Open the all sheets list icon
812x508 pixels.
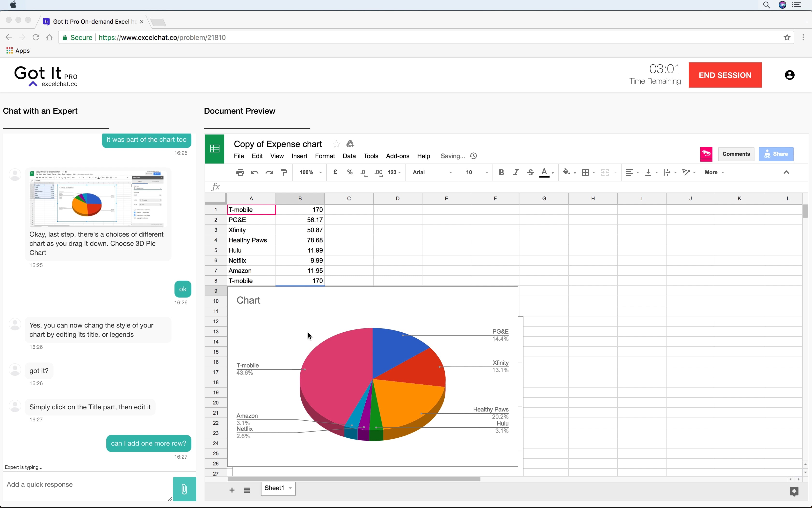[247, 490]
